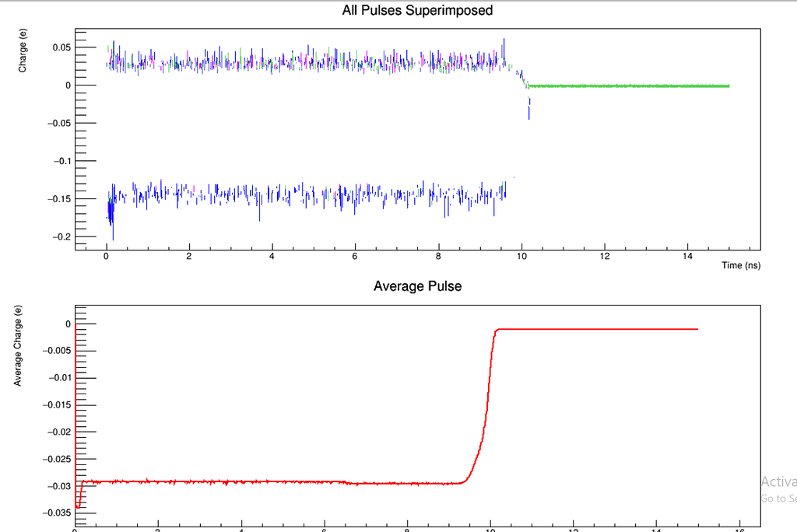Select the upper noisy pulse band near 0.03

pyautogui.click(x=311, y=62)
